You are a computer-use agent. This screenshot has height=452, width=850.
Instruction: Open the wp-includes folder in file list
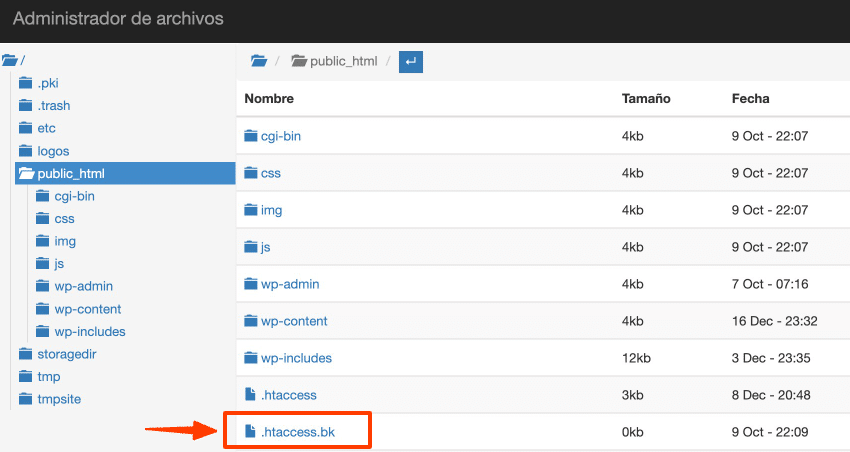pyautogui.click(x=296, y=358)
